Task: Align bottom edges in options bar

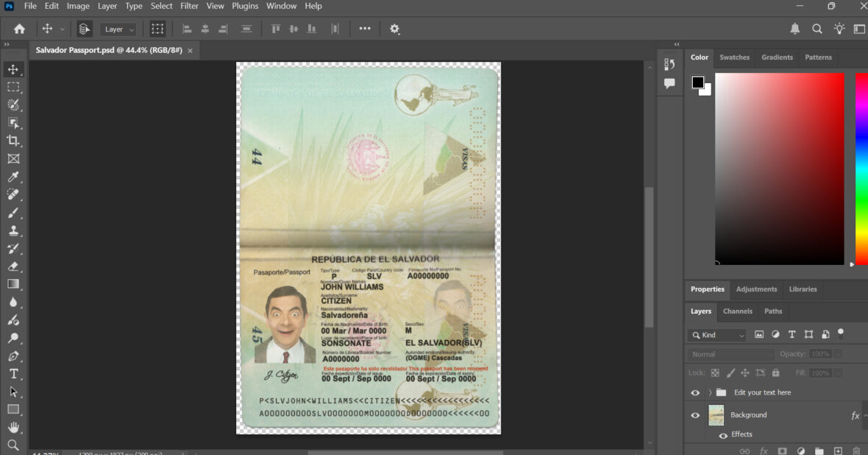Action: 312,29
